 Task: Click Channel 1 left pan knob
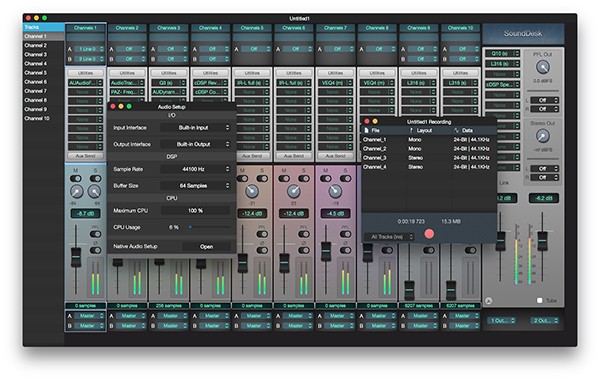click(x=77, y=191)
